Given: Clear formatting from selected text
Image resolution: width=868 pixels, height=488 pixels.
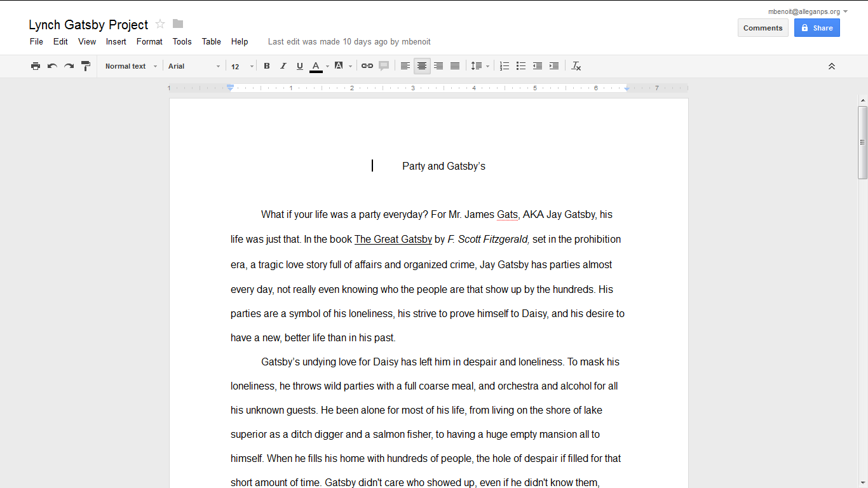Looking at the screenshot, I should click(576, 66).
